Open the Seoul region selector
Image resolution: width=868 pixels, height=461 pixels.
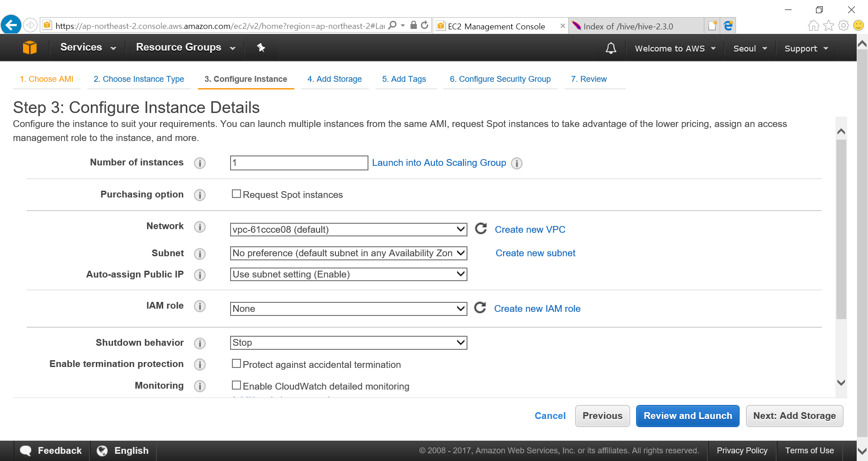(750, 48)
